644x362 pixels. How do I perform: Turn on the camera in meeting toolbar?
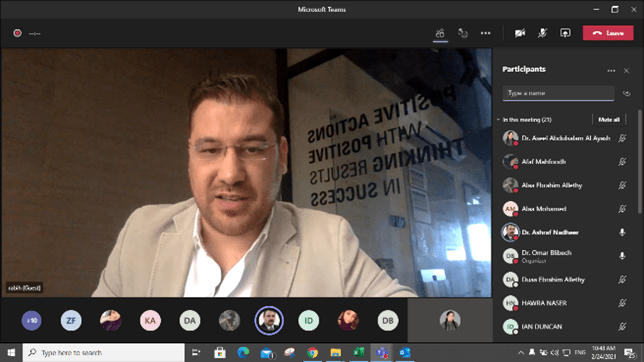pos(520,33)
